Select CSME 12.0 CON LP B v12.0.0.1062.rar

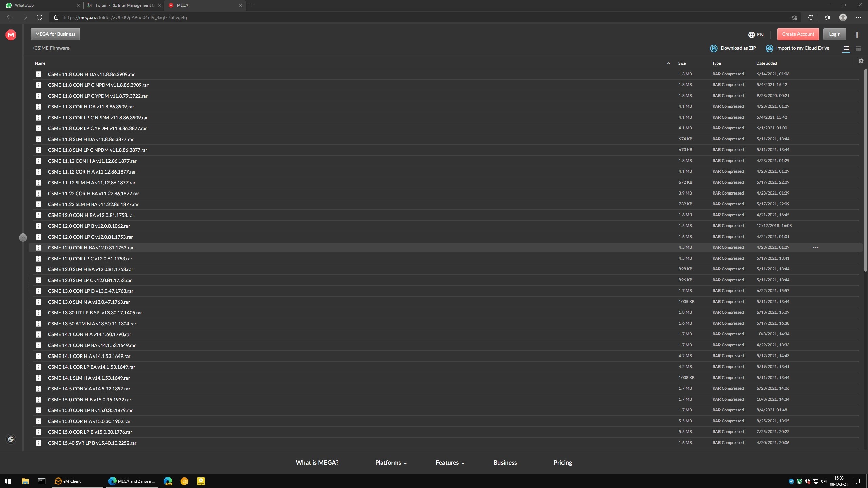point(446,226)
